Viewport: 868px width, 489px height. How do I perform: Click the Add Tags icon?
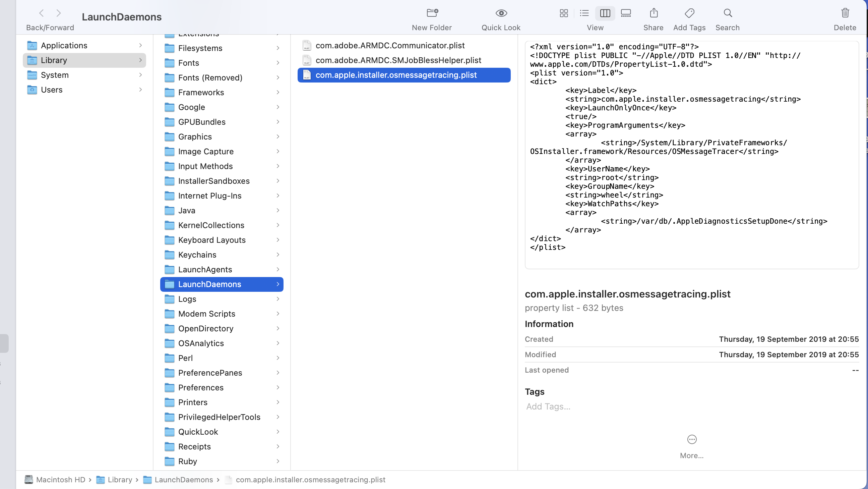[689, 13]
